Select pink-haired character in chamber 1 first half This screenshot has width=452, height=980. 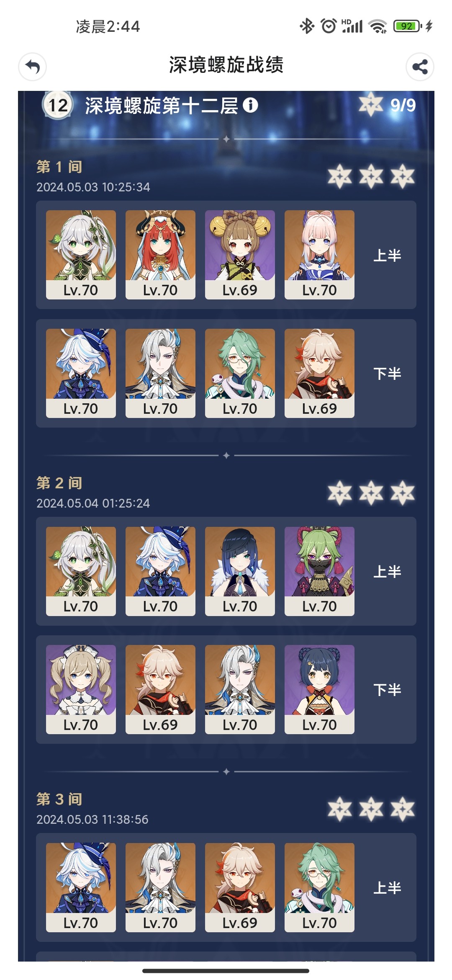[319, 255]
